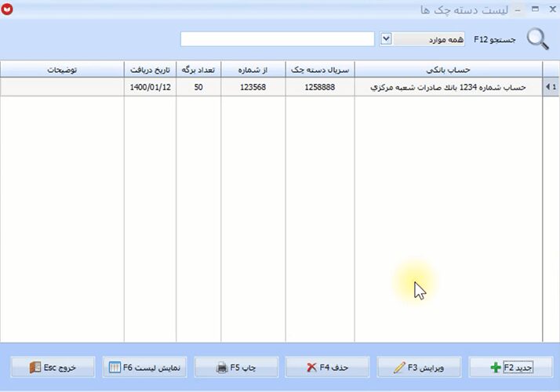Click sheet count cell 50
This screenshot has height=392, width=560.
198,87
